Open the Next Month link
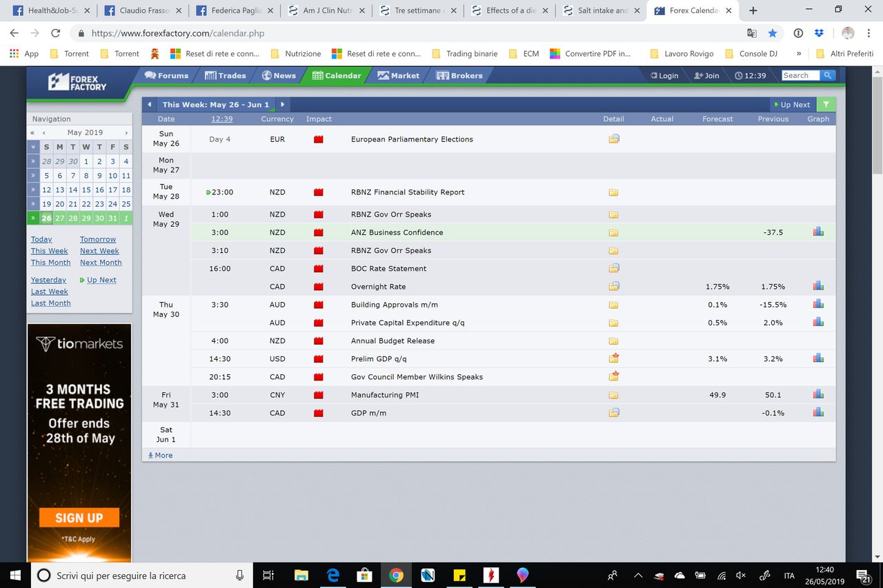This screenshot has height=588, width=883. (101, 263)
